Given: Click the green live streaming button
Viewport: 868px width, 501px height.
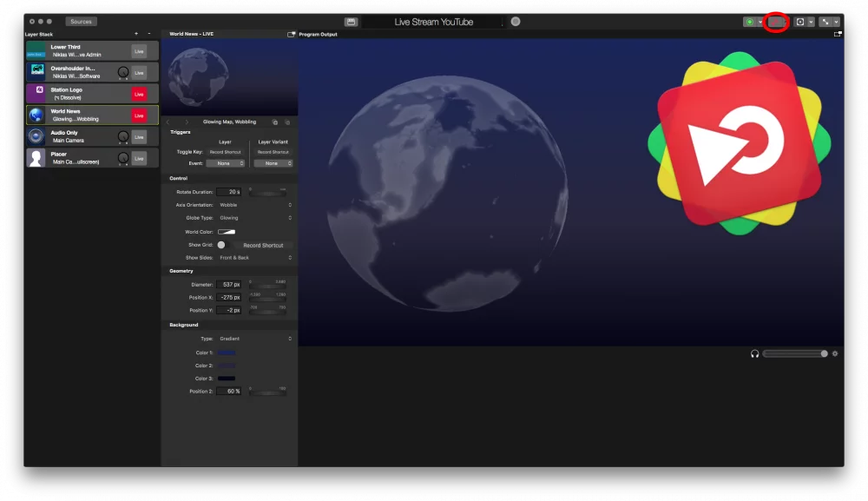Looking at the screenshot, I should (750, 22).
